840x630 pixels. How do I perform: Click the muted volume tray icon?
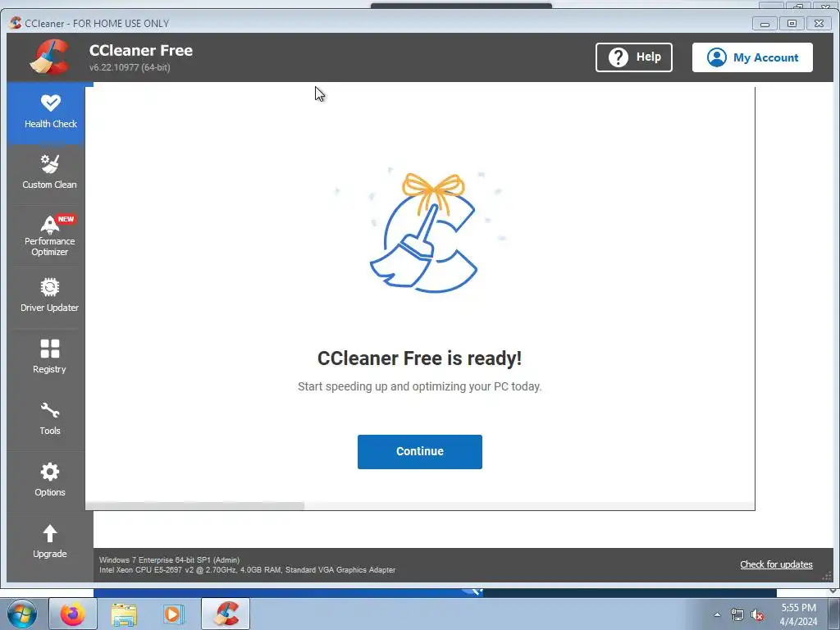757,615
